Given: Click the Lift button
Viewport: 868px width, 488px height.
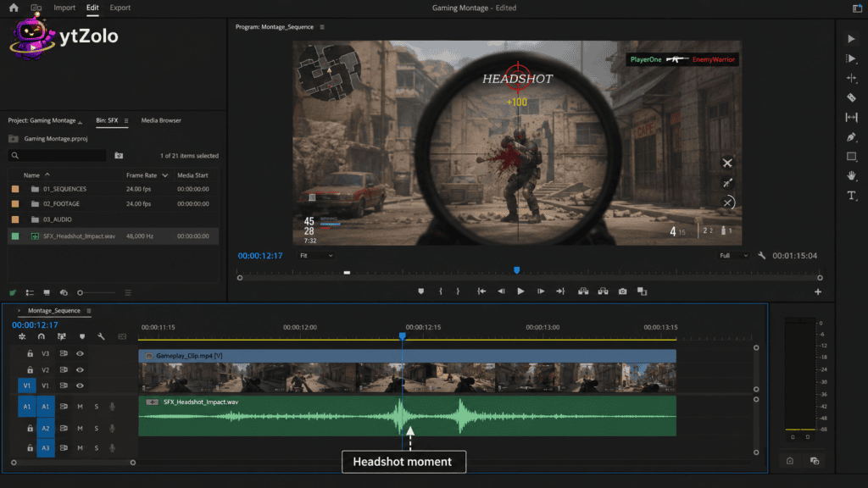Looking at the screenshot, I should [583, 291].
